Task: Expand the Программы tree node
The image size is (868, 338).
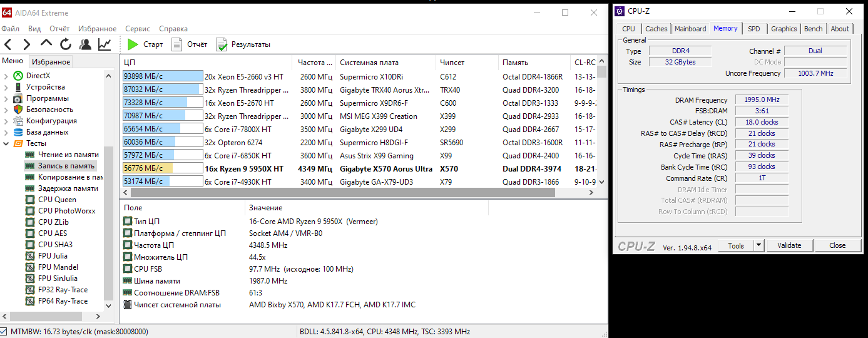Action: point(6,98)
